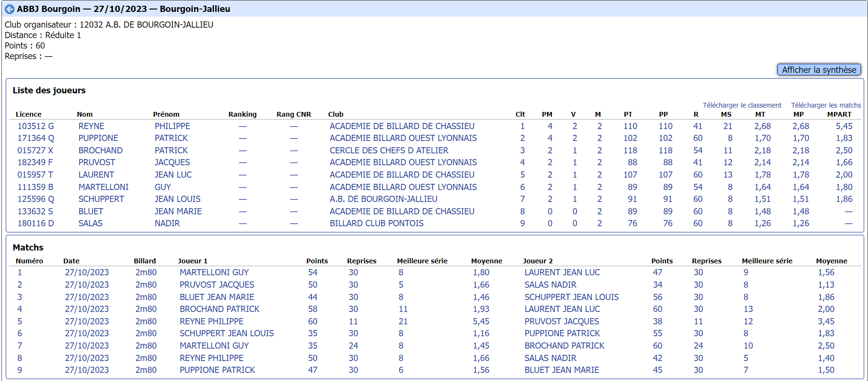Click the Prénom column header
Image resolution: width=868 pixels, height=381 pixels.
(166, 114)
